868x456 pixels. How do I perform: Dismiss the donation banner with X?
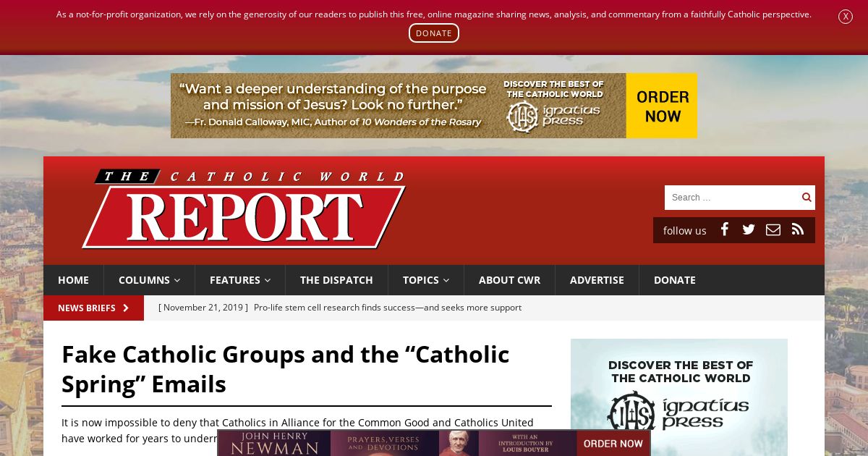tap(845, 17)
